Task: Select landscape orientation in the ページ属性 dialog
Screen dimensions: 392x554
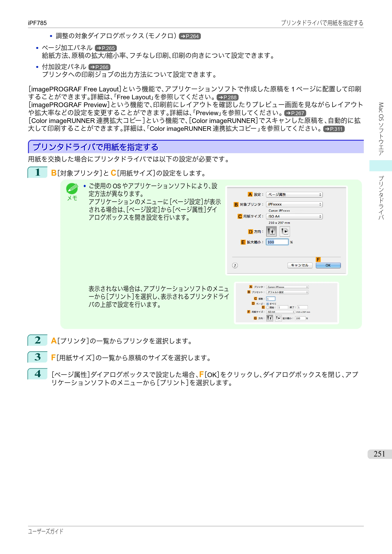Action: tap(285, 231)
